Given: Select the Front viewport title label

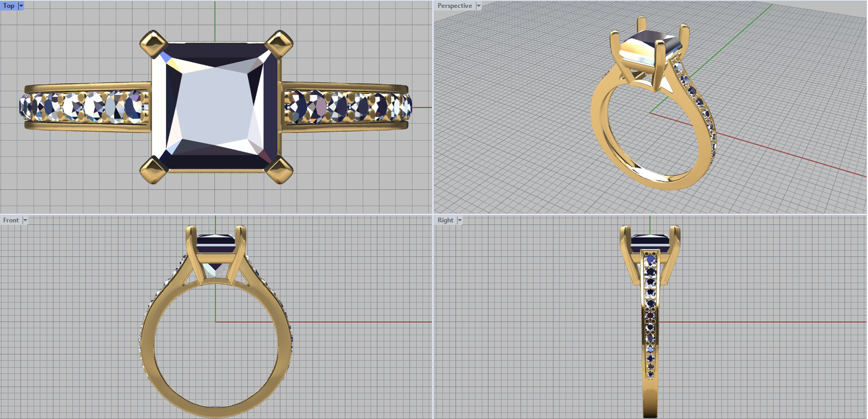Looking at the screenshot, I should click(11, 220).
